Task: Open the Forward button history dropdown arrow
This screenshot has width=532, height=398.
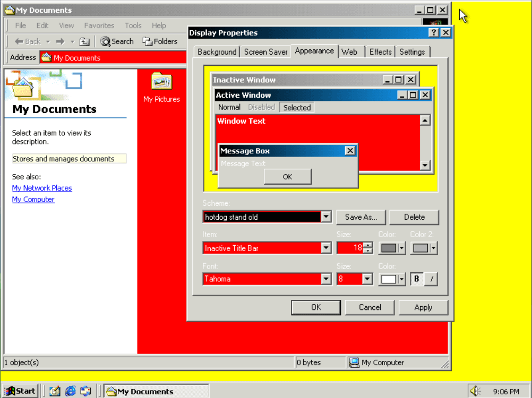Action: (x=72, y=42)
